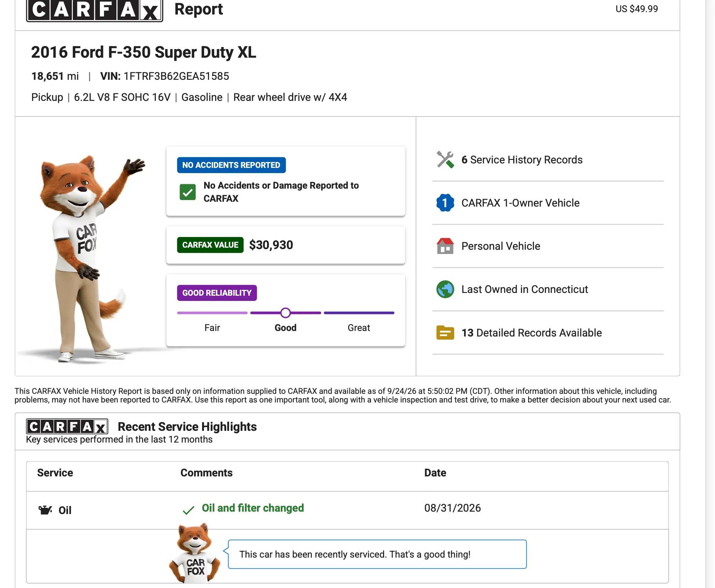The height and width of the screenshot is (588, 715).
Task: Click the blue 1-Owner badge icon
Action: point(445,203)
